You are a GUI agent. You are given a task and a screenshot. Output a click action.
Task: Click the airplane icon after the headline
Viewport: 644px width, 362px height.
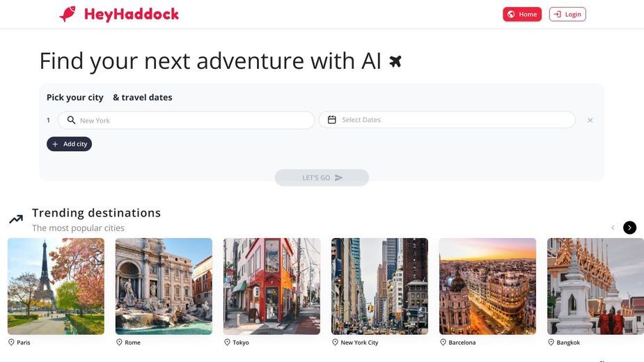click(395, 62)
